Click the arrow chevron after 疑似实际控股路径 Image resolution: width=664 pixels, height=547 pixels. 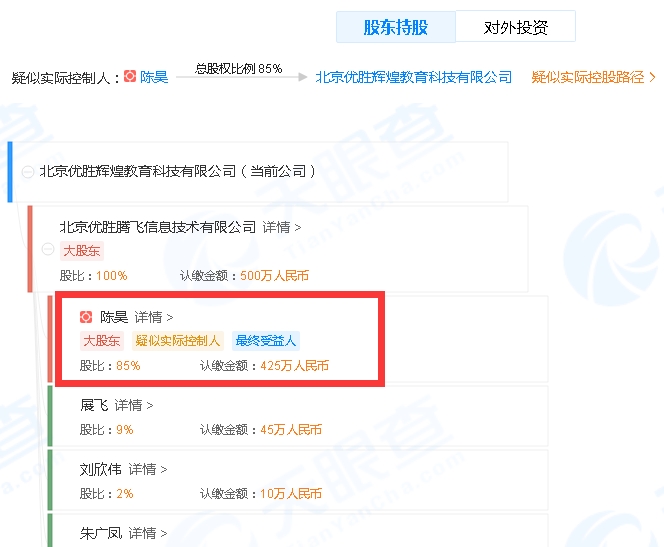pyautogui.click(x=652, y=77)
